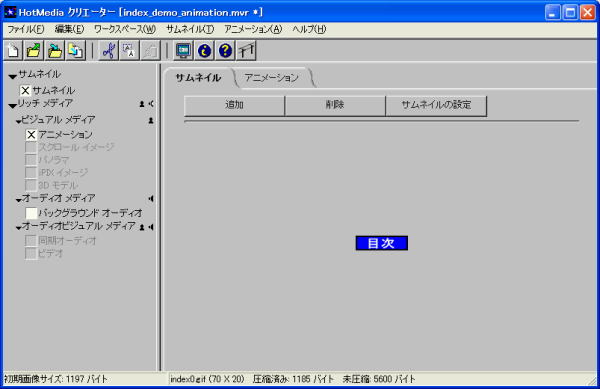
Task: Click the Save folder icon with blue arrow
Action: pyautogui.click(x=55, y=50)
